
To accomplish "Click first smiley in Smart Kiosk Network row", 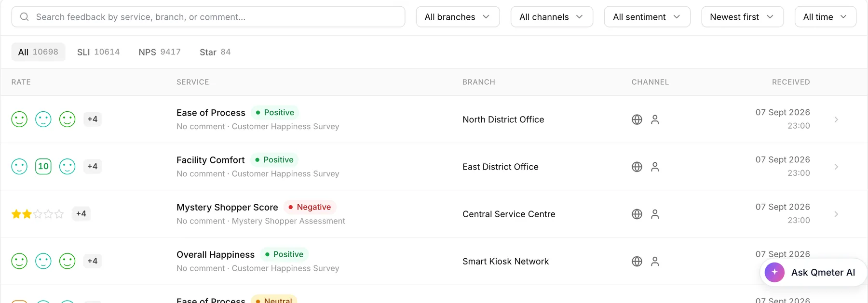I will point(19,261).
